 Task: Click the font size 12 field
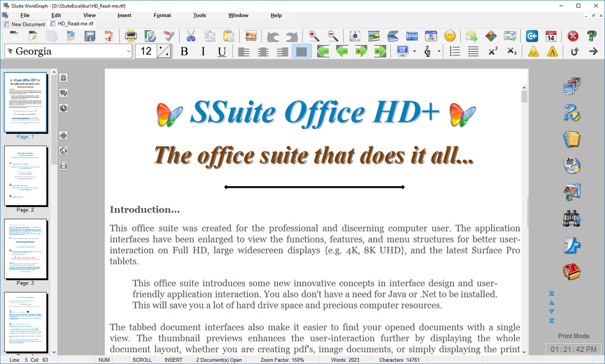point(146,51)
